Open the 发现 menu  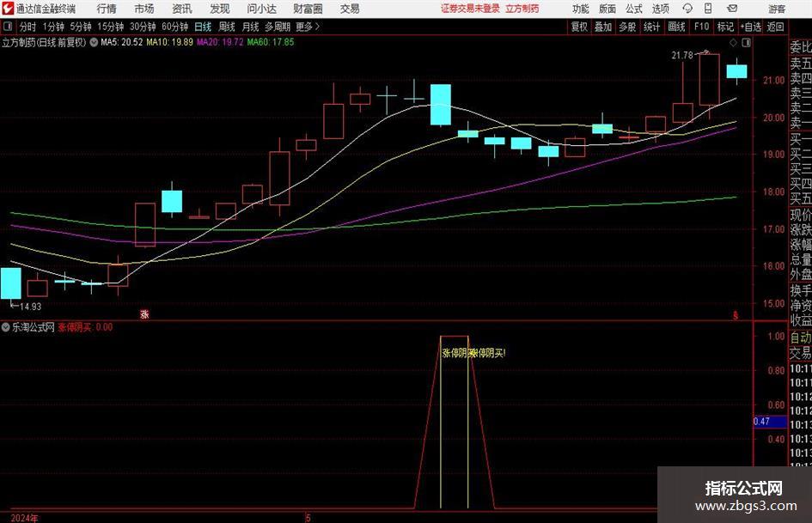click(220, 9)
